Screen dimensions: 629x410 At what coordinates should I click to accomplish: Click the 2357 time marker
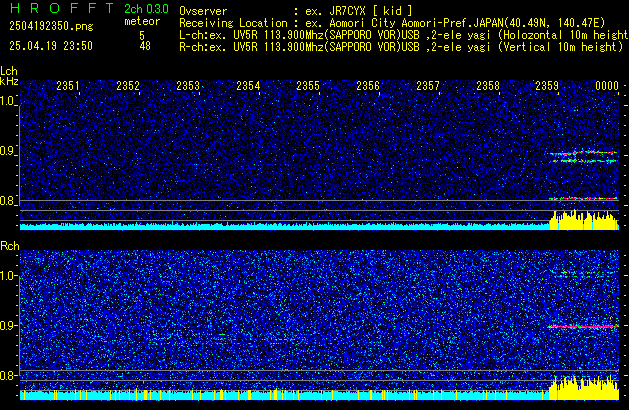(x=428, y=86)
